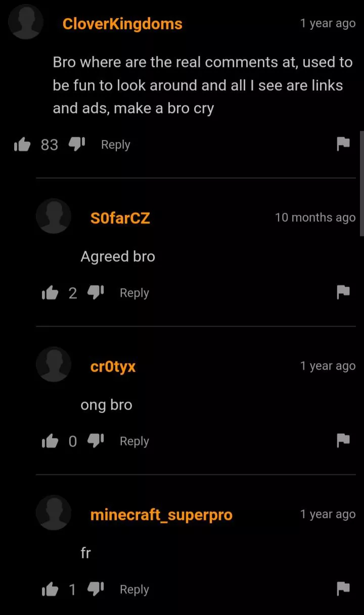Thumbs down minecraft_superpro's comment
The height and width of the screenshot is (615, 364).
point(96,589)
